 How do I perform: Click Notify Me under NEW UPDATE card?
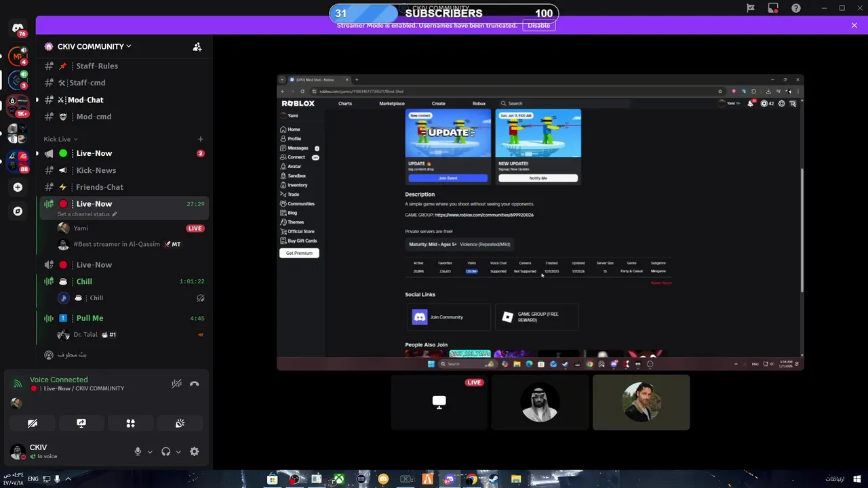click(538, 178)
